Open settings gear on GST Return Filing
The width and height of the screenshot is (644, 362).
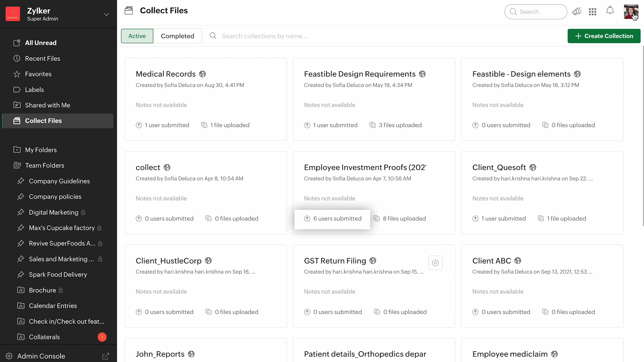(435, 263)
